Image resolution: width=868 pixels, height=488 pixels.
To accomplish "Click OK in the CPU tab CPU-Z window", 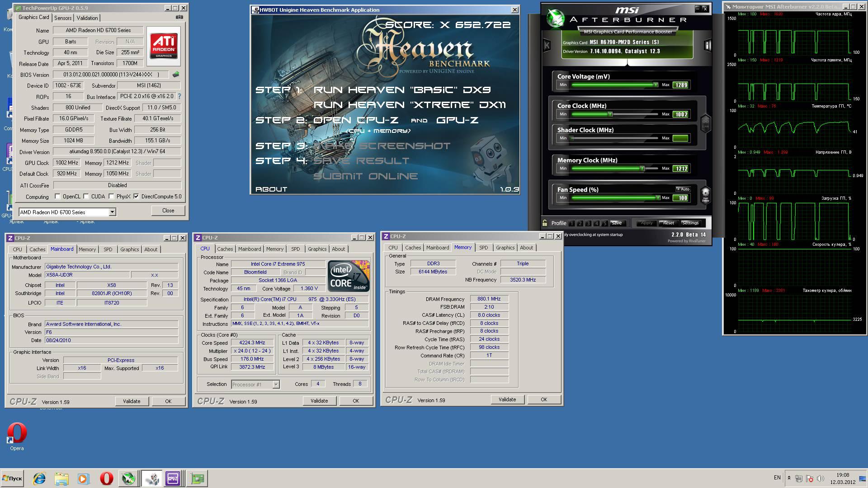I will (x=356, y=401).
